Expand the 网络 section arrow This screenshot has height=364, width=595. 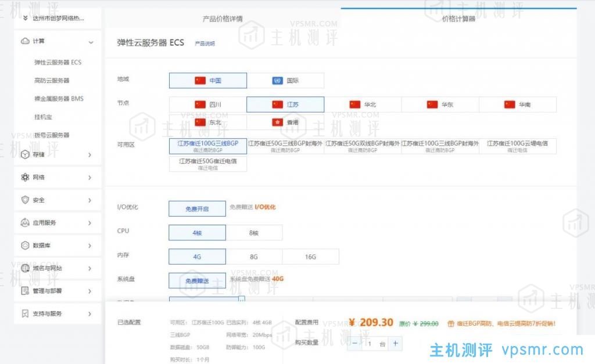(89, 178)
